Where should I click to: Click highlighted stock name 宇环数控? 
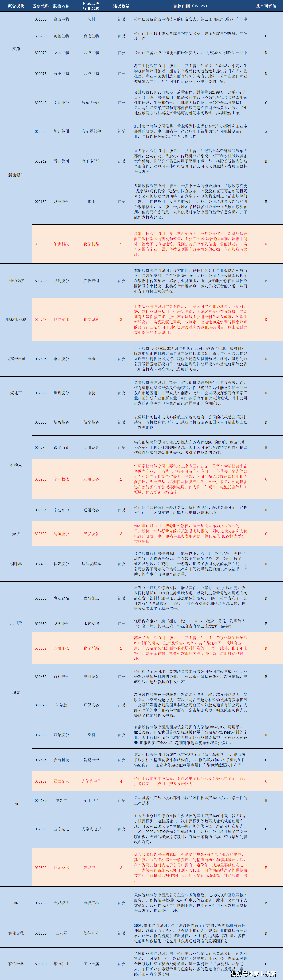pyautogui.click(x=61, y=479)
